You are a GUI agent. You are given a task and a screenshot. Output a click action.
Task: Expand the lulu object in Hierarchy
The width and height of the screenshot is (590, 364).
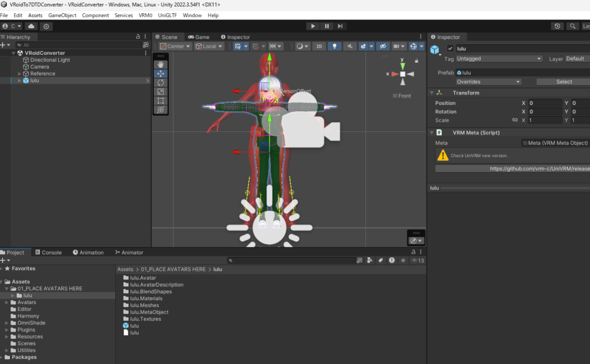20,81
